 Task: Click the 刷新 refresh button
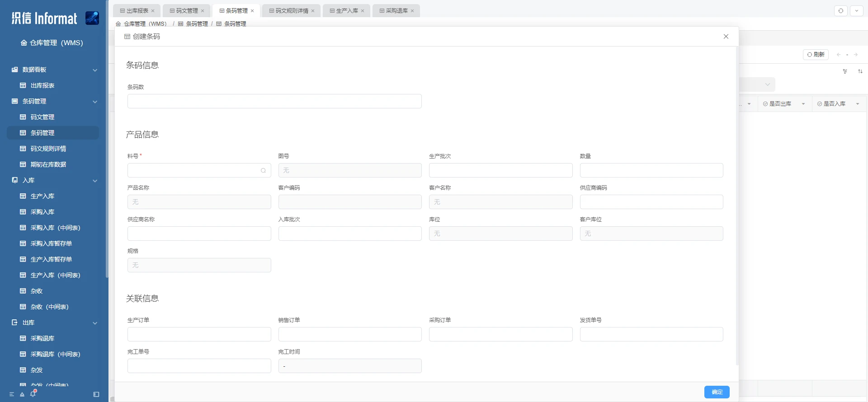click(816, 55)
